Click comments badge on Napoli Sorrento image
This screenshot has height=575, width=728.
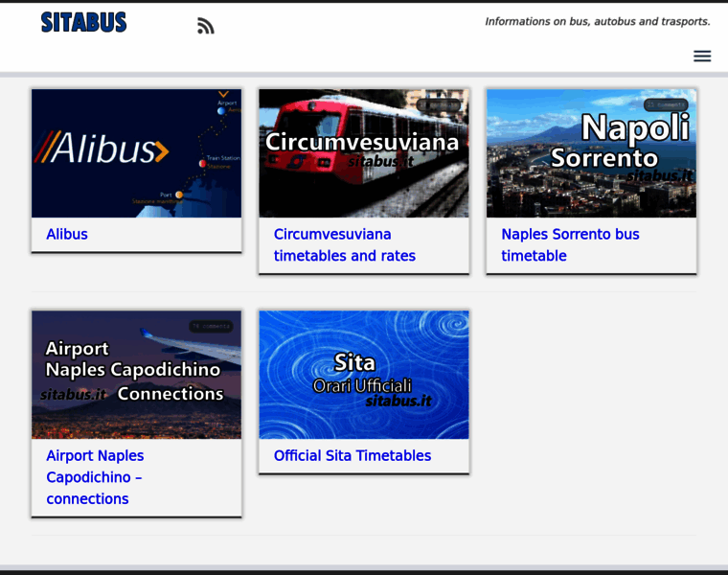tap(666, 105)
